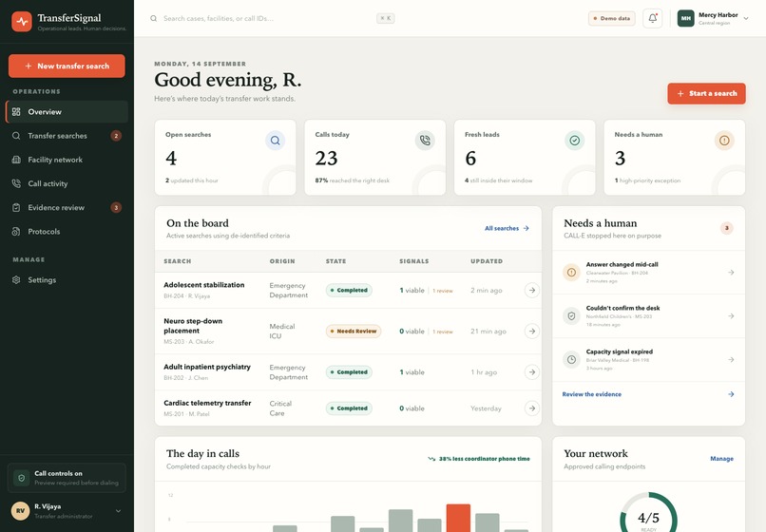
Task: Click the Start a search button
Action: tap(706, 93)
